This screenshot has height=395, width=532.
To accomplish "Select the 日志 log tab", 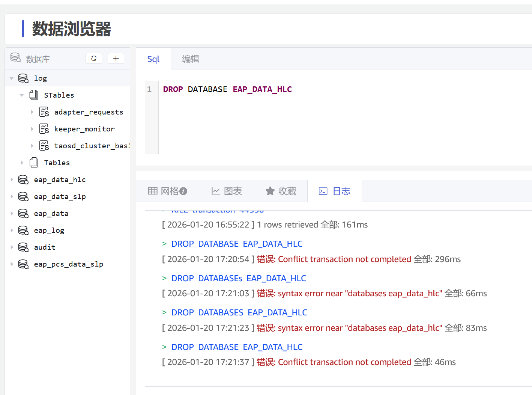I will (335, 191).
